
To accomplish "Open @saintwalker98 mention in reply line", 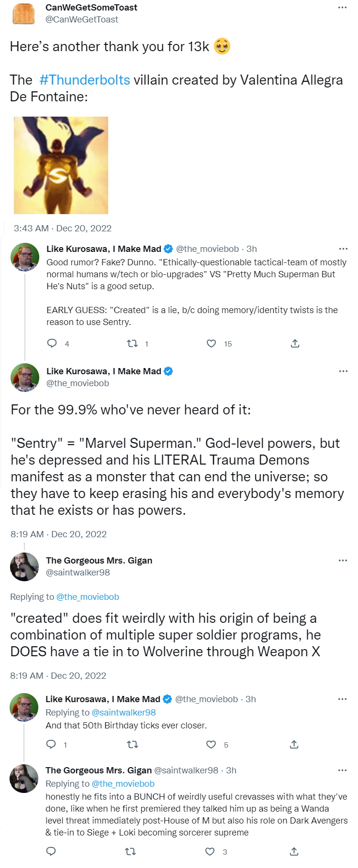I will coord(123,712).
